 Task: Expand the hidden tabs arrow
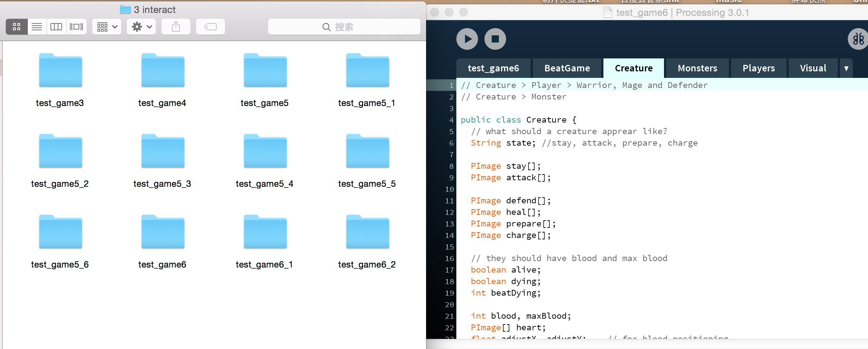click(846, 68)
